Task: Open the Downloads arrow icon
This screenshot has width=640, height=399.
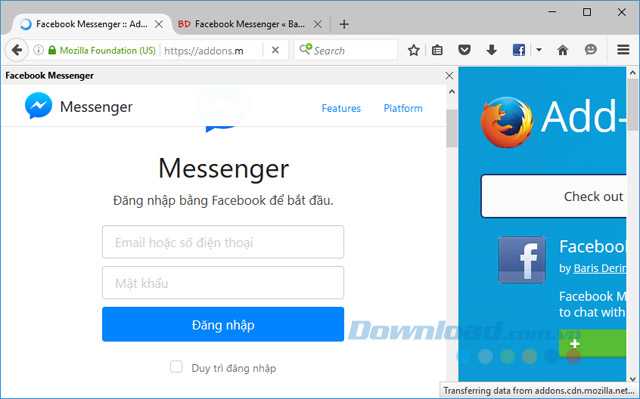Action: (491, 50)
